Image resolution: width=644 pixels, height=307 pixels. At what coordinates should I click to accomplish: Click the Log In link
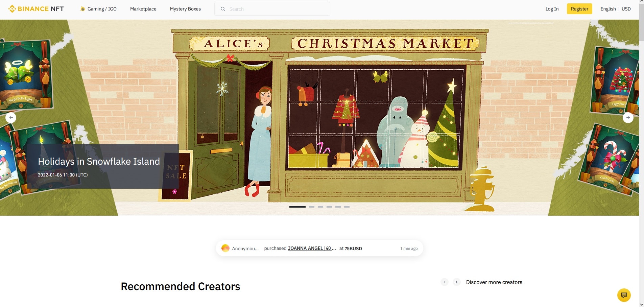point(552,9)
